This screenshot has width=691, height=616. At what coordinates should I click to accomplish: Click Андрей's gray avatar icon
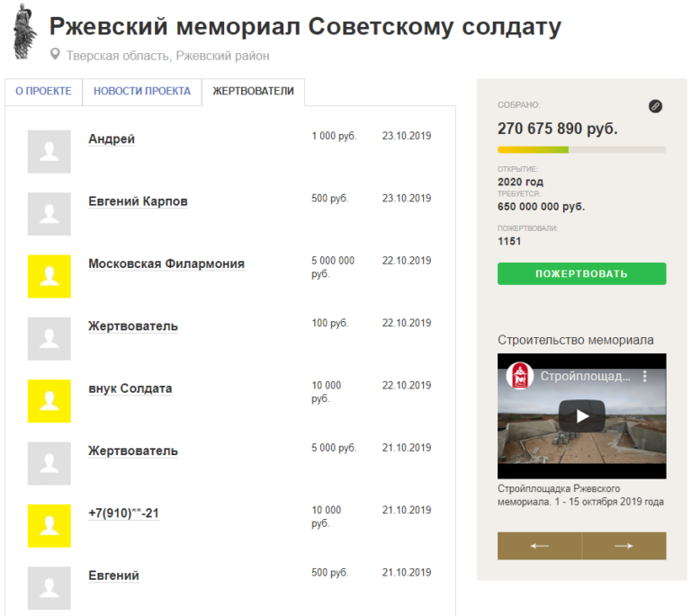49,151
